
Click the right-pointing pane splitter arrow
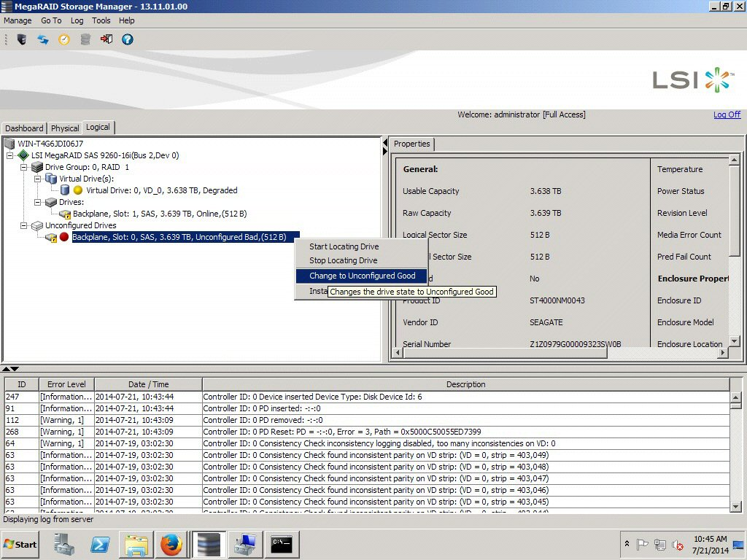tap(385, 151)
